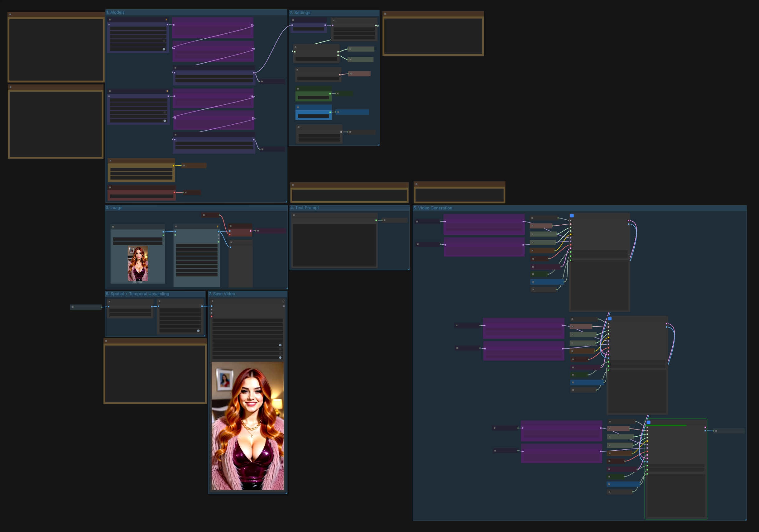This screenshot has height=532, width=759.
Task: Click collapse dot on yellow Models group node
Action: 110,161
